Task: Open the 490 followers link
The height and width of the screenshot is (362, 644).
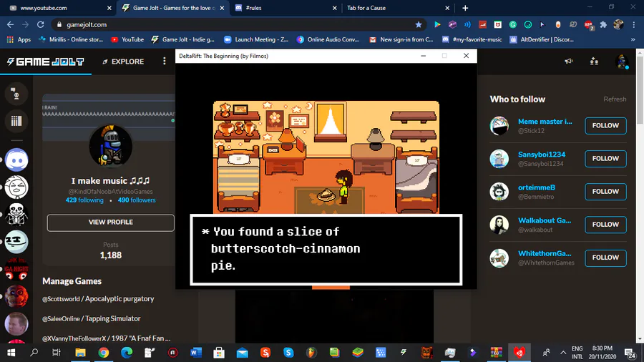Action: pos(137,200)
